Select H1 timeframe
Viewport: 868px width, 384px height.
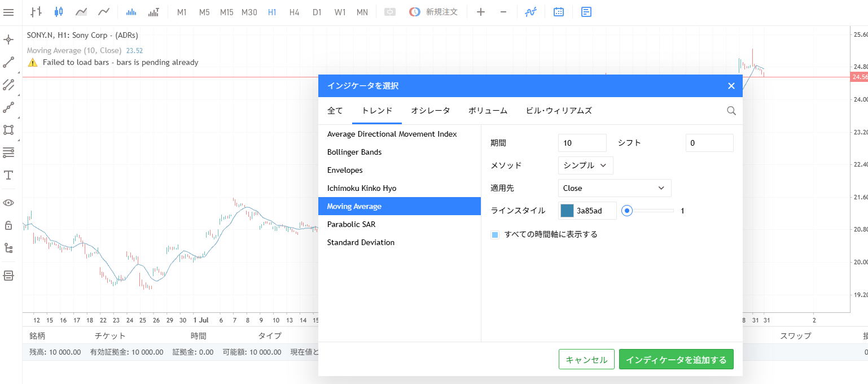[x=272, y=12]
